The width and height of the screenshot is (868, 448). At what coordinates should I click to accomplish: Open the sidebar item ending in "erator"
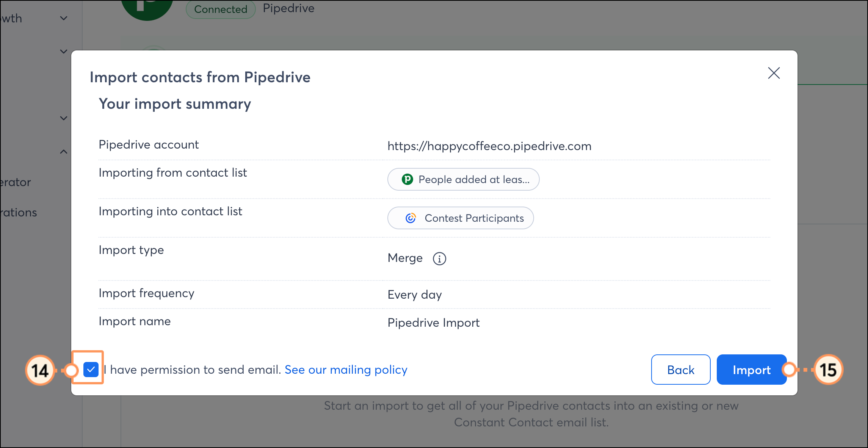click(x=15, y=182)
